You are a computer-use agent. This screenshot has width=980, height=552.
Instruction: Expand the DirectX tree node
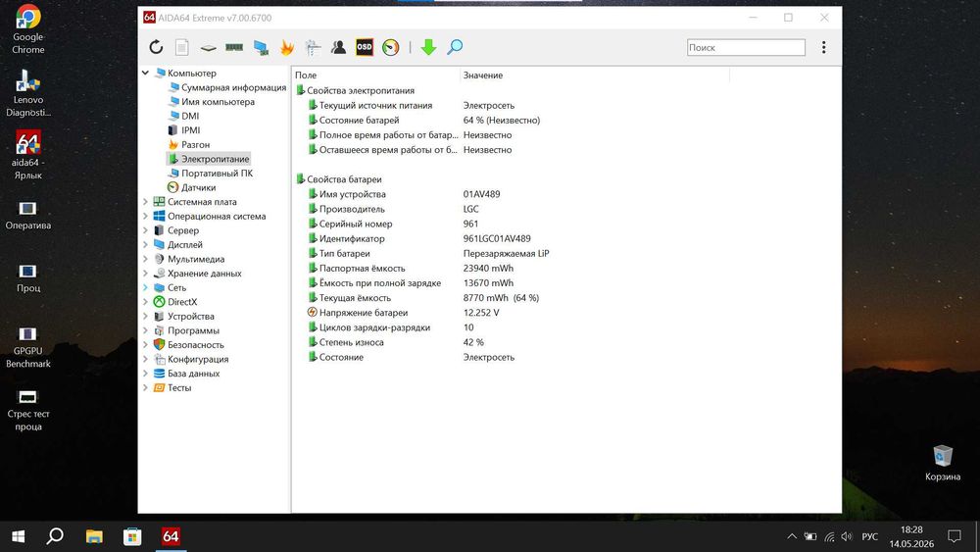[x=146, y=302]
